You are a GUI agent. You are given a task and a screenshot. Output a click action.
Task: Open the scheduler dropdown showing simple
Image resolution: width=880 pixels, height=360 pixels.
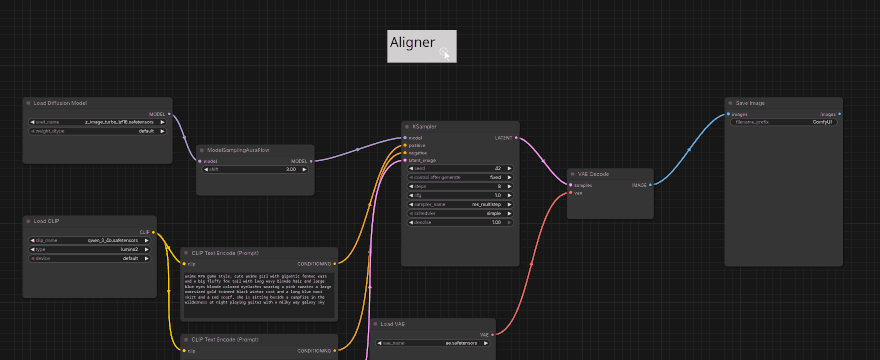coord(460,213)
